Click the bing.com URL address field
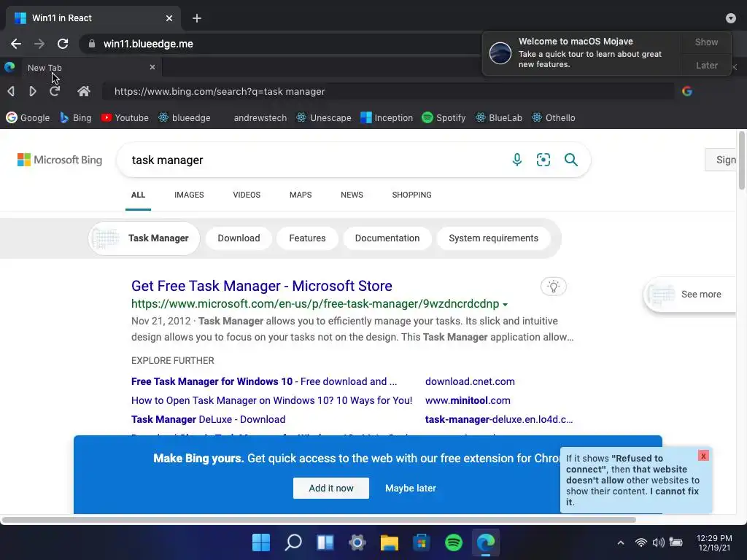747x560 pixels. tap(388, 91)
